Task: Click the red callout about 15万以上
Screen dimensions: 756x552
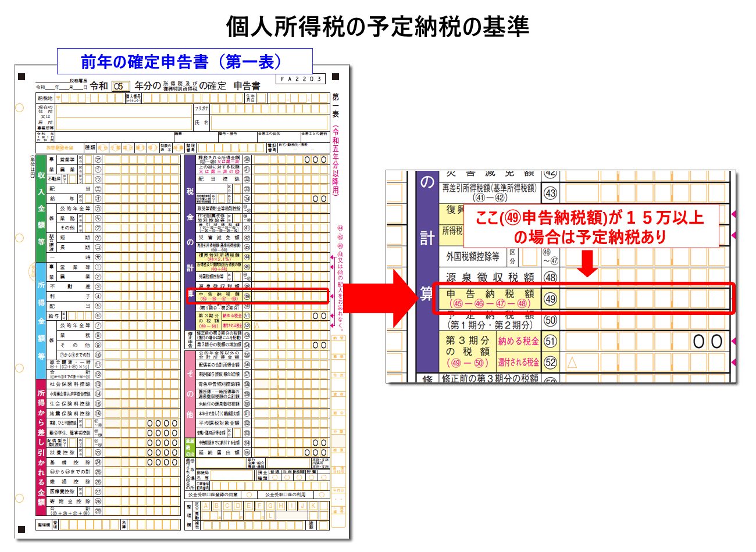Action: (590, 227)
